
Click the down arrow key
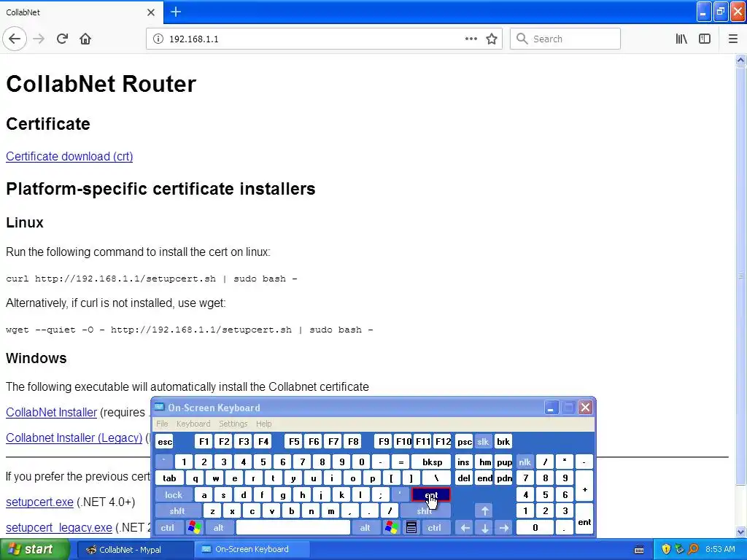(x=484, y=528)
